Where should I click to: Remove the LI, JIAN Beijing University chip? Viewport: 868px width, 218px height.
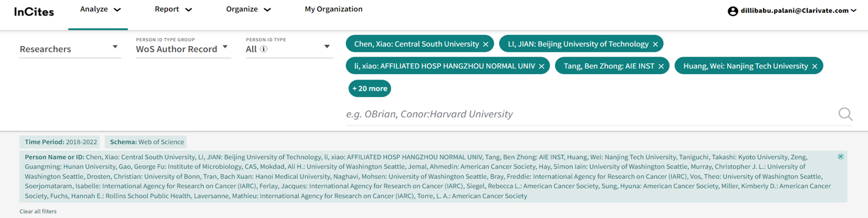655,44
